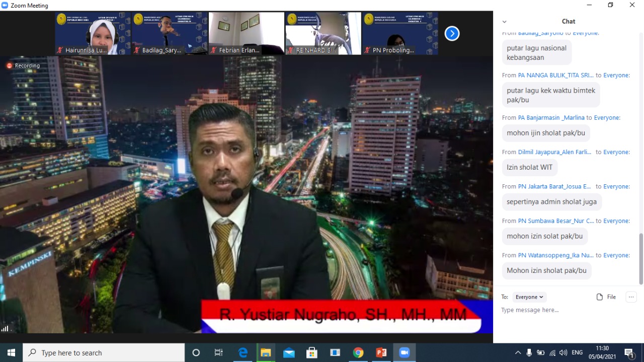
Task: Select message 'putar lagu kek waktu bimtek pak/bu'
Action: (x=551, y=95)
